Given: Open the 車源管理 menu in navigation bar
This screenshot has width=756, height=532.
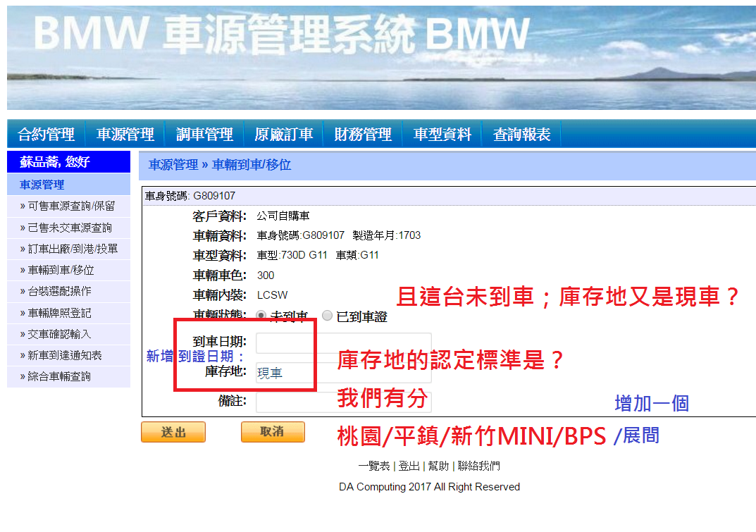Looking at the screenshot, I should click(125, 134).
